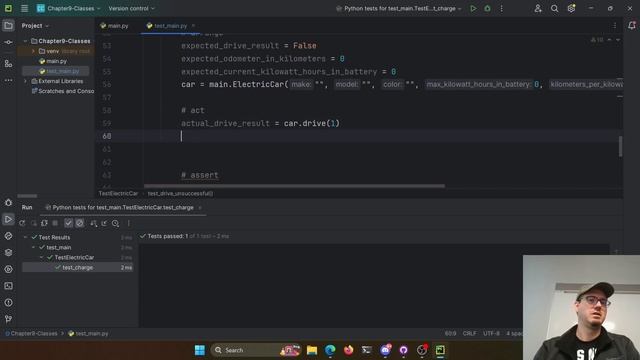Close the test_main.py editor tab
This screenshot has height=360, width=640.
click(193, 26)
